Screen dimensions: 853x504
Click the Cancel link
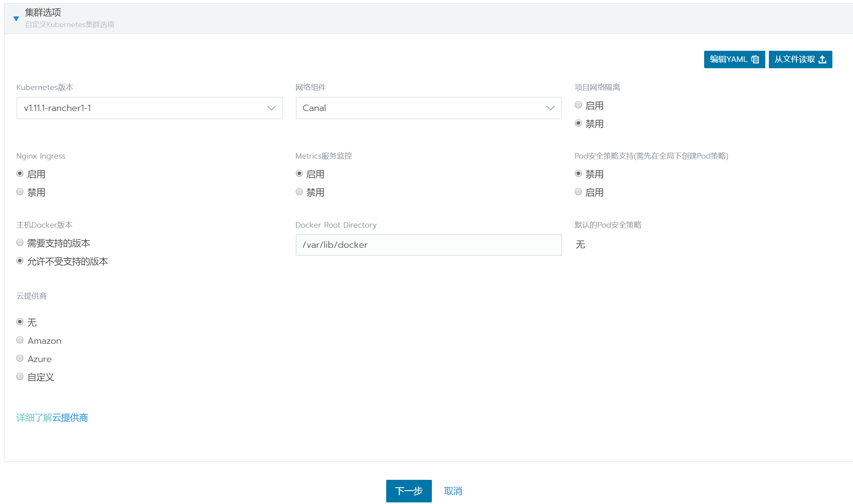pos(453,491)
